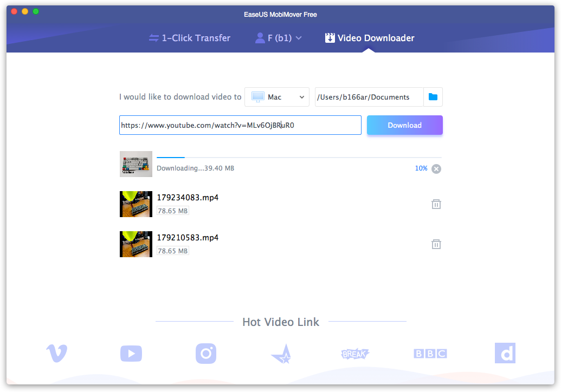Open the Mac destination dropdown
Screen dimensions: 561x392
277,97
